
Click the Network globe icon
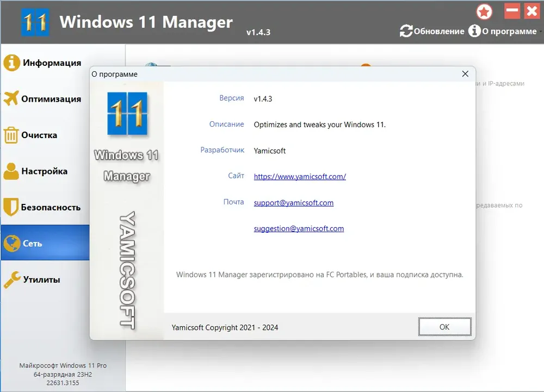(12, 244)
